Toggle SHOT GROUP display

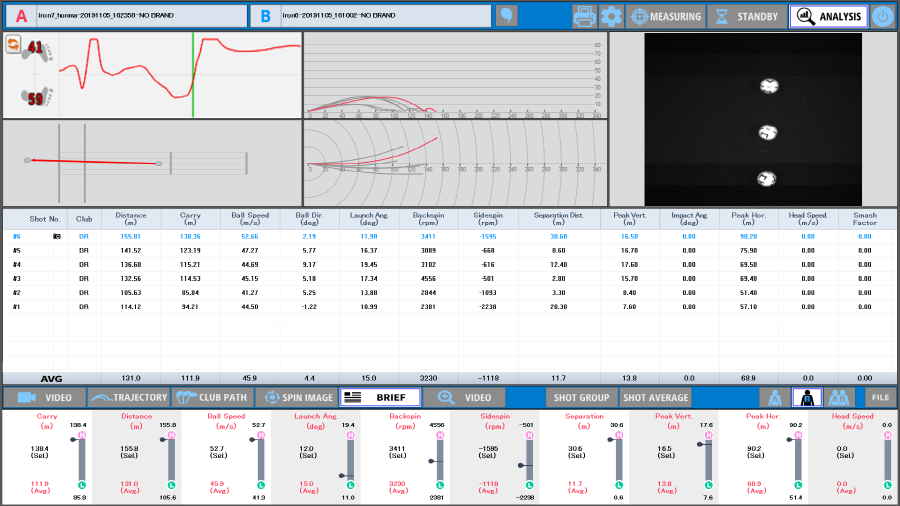581,398
